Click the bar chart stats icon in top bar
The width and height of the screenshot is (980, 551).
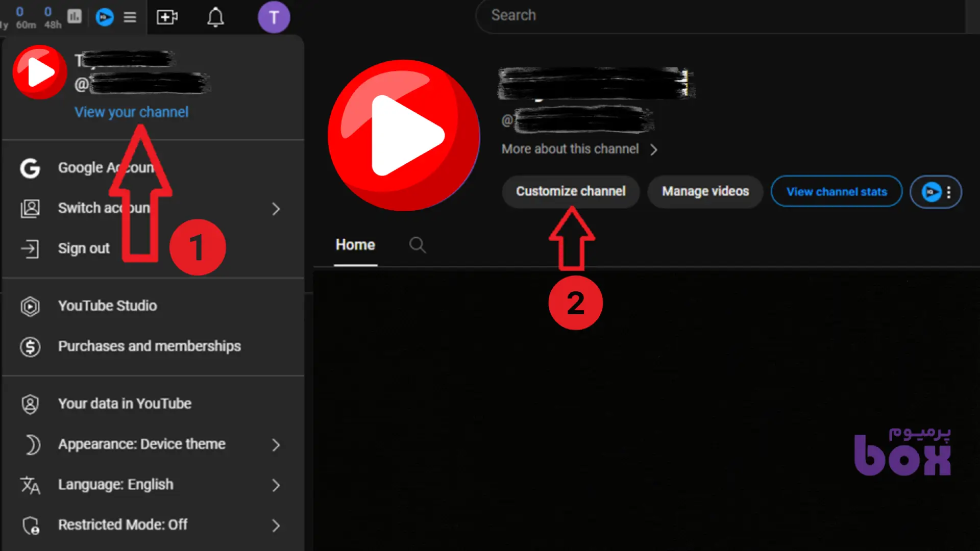pos(75,17)
